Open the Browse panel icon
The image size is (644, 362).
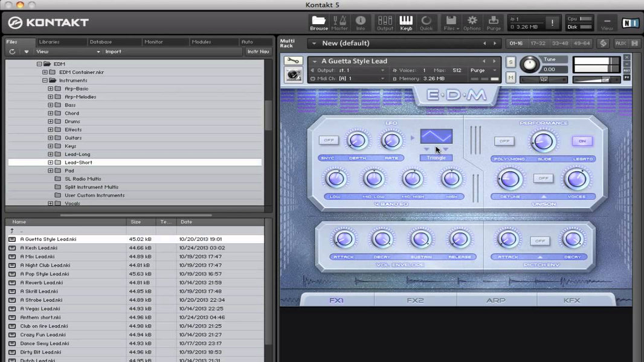(319, 22)
